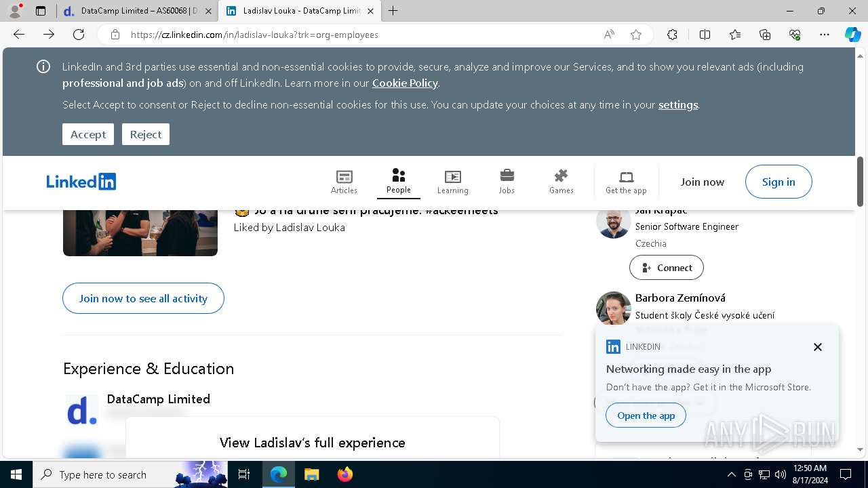This screenshot has width=868, height=488.
Task: Open Barbora Zemínová's profile photo
Action: pyautogui.click(x=613, y=308)
